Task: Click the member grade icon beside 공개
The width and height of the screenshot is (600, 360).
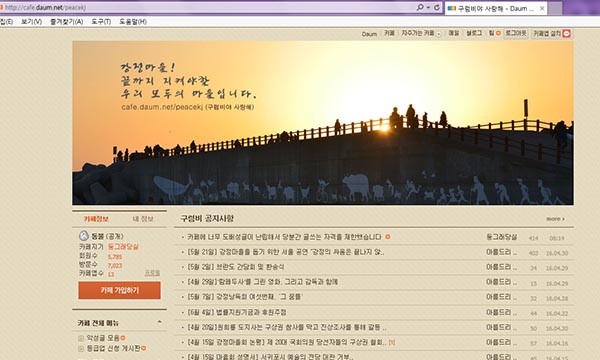Action: pos(84,236)
